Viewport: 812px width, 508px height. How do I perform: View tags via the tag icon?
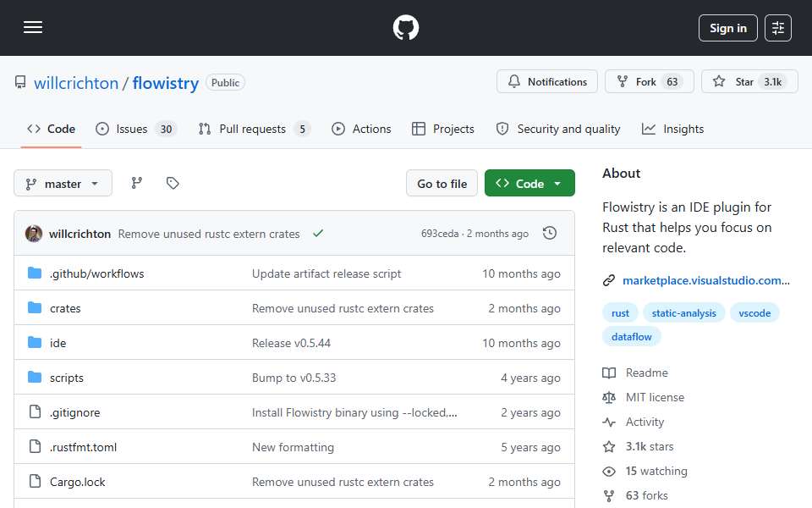click(173, 183)
